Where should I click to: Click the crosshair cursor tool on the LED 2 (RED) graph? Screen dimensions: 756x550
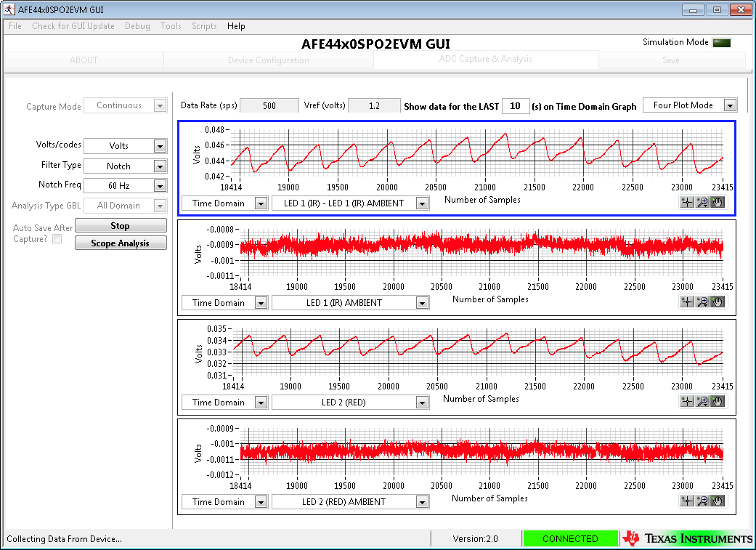(x=686, y=400)
